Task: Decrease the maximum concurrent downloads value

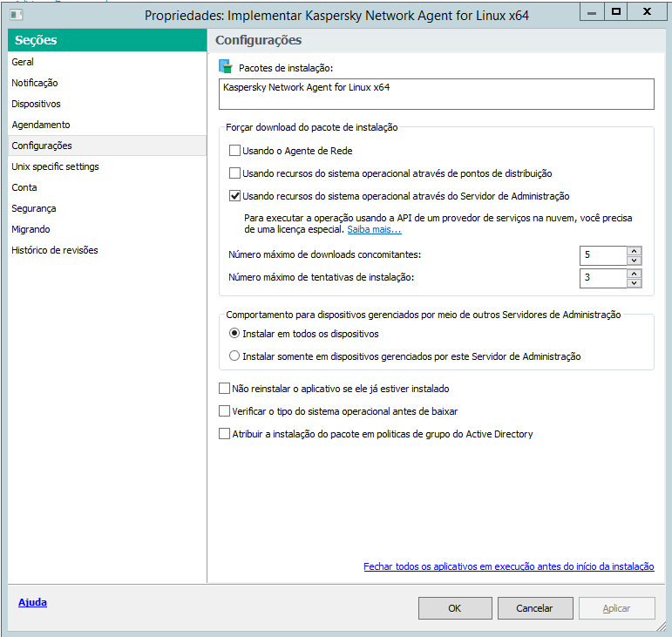Action: (x=634, y=261)
